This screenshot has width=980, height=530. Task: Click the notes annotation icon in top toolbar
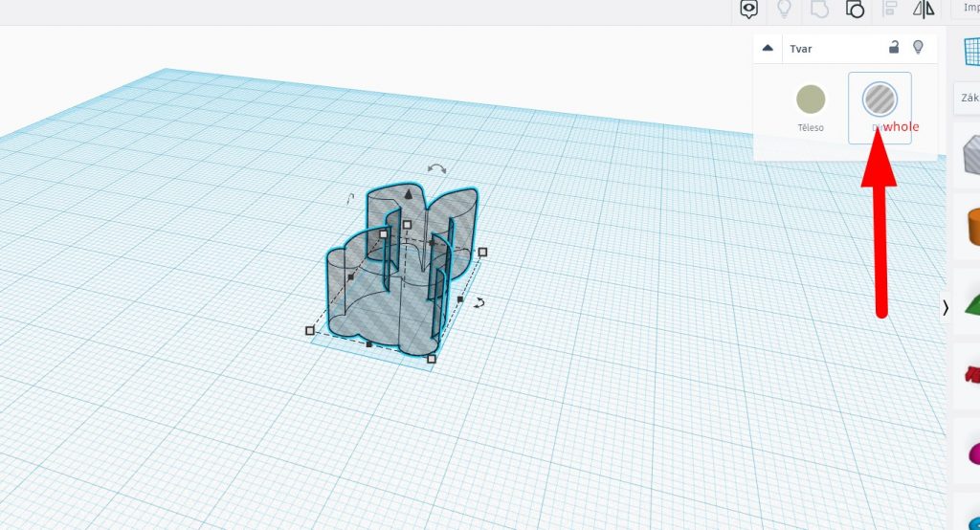pyautogui.click(x=749, y=10)
